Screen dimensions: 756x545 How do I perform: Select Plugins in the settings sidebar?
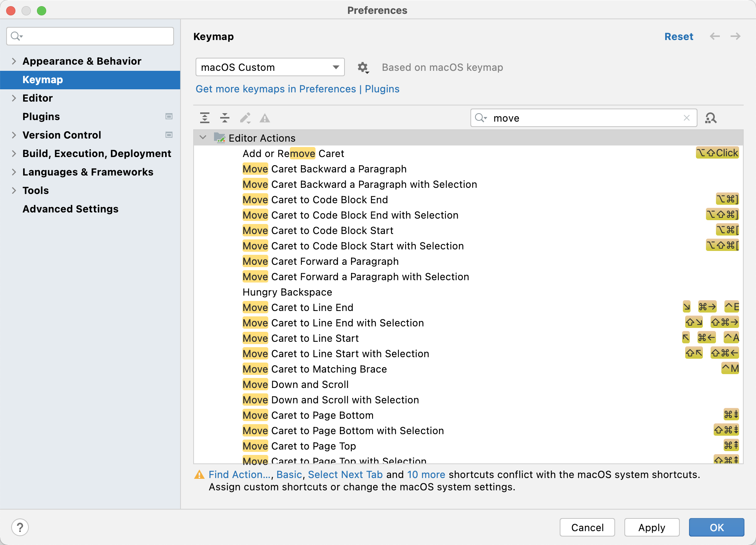[41, 117]
